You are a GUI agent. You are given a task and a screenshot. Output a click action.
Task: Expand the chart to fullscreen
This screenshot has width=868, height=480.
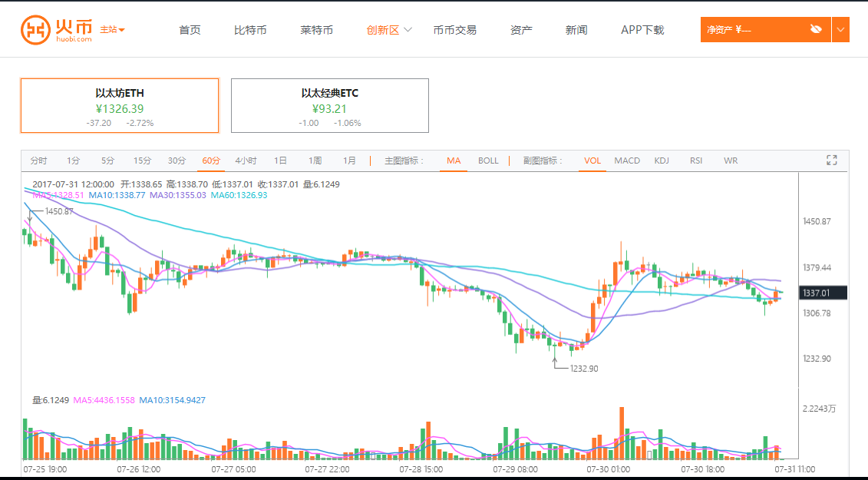[x=831, y=161]
